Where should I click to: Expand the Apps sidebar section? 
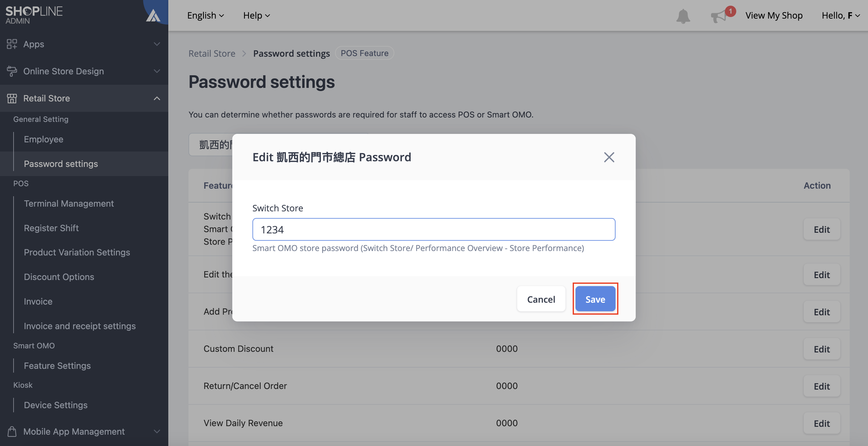click(x=157, y=44)
